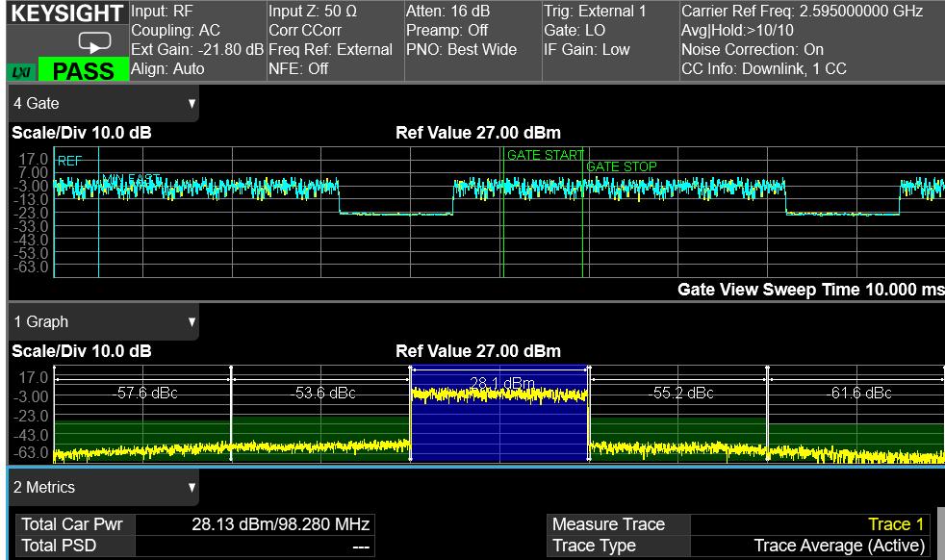Viewport: 945px width, 560px height.
Task: Click the -61.6 dBc adjacent channel reading
Action: (x=858, y=394)
